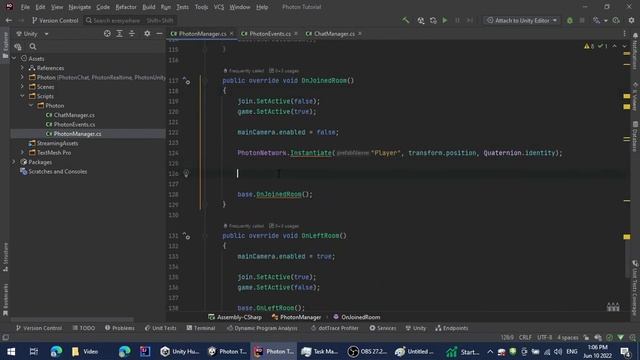
Task: Click override gutter icon at line 117
Action: click(x=187, y=81)
